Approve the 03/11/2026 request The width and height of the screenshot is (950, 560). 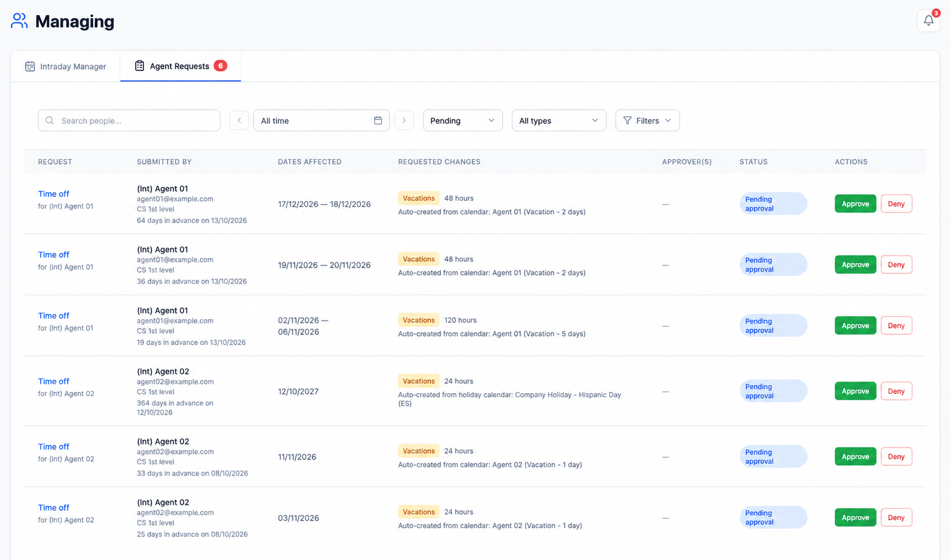[855, 518]
